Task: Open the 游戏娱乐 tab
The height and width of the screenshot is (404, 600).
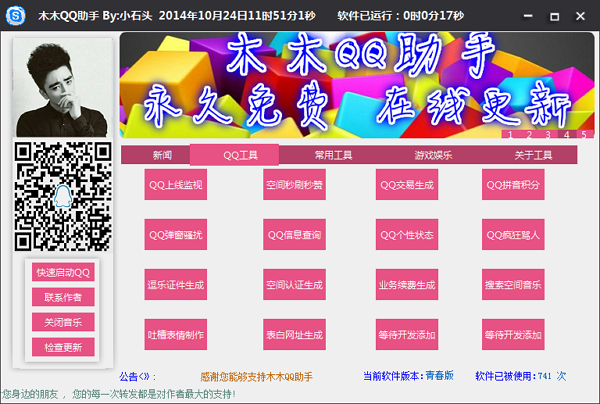Action: (x=433, y=155)
